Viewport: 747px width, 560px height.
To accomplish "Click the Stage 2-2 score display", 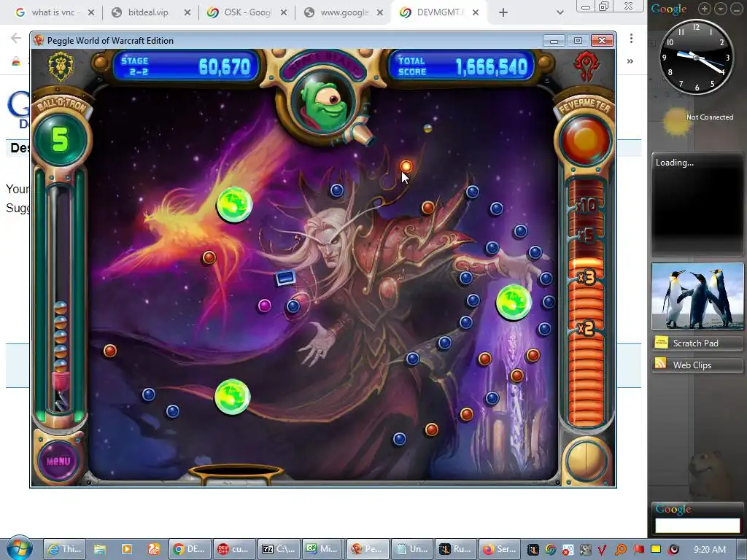I will pos(186,66).
